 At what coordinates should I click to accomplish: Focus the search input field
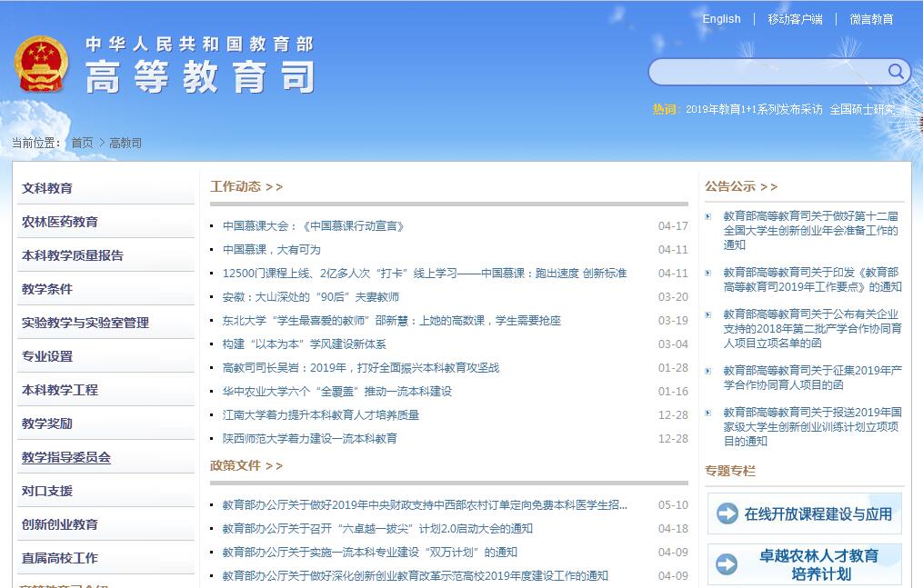point(764,72)
